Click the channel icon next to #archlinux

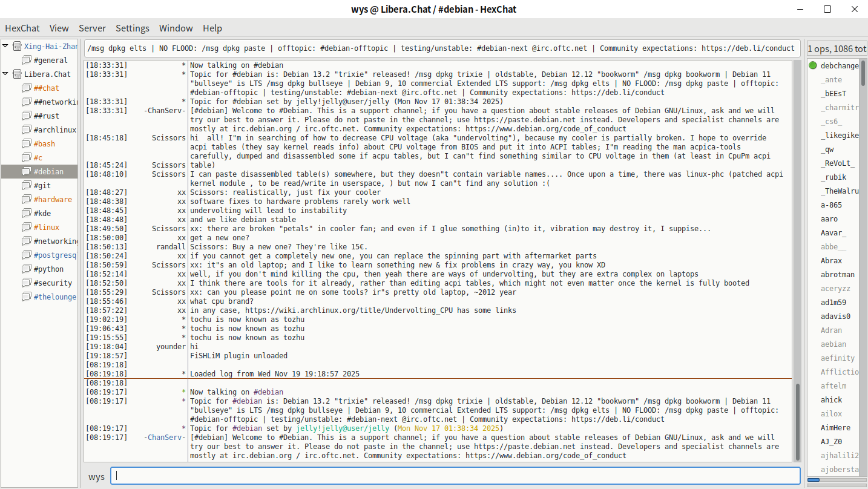point(26,130)
